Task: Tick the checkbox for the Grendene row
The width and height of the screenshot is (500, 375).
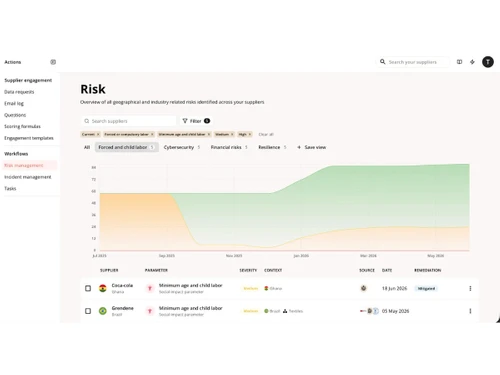Action: pyautogui.click(x=88, y=311)
